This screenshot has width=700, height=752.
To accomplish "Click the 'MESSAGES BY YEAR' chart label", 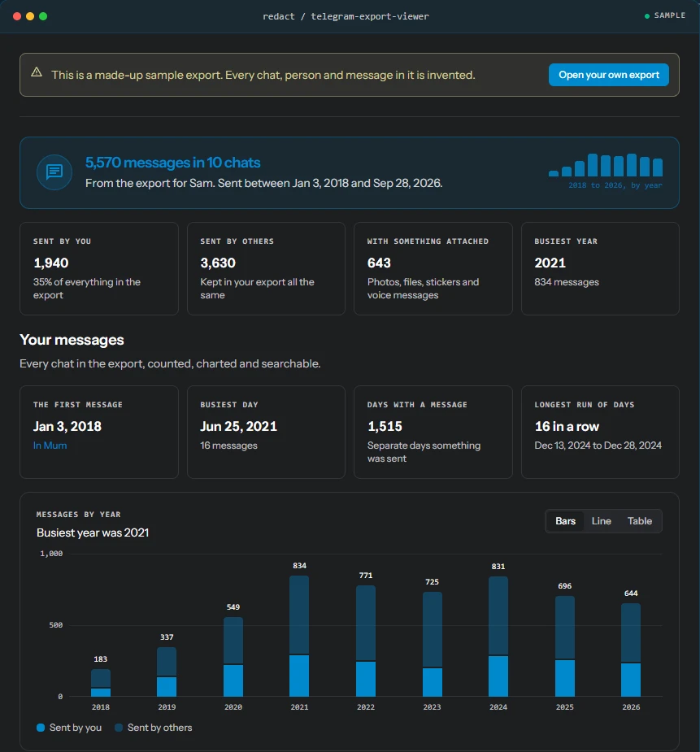I will pyautogui.click(x=79, y=515).
